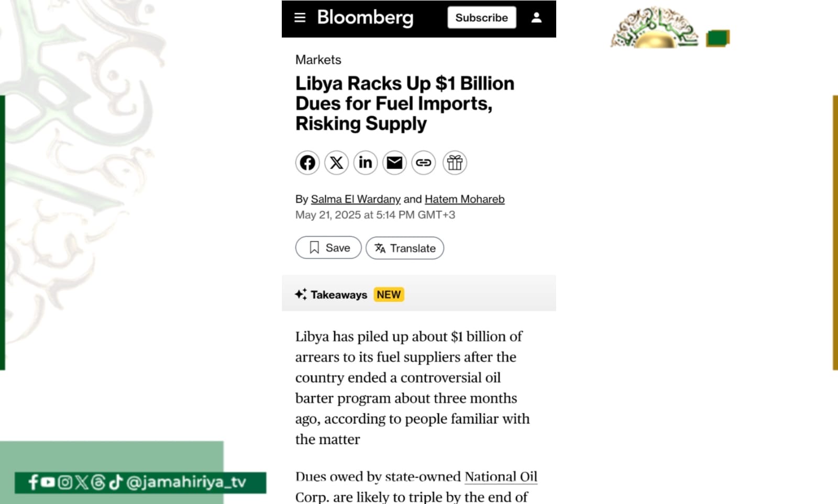Share article on X
This screenshot has width=838, height=504.
tap(336, 163)
